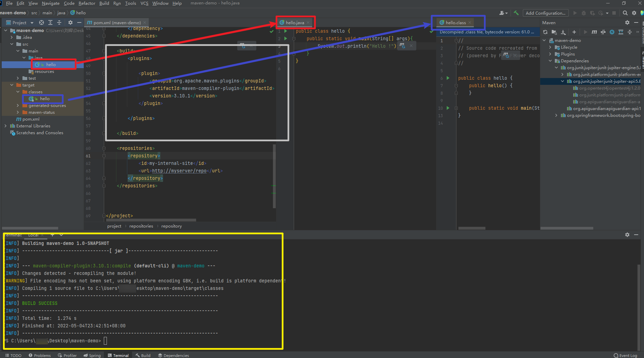Image resolution: width=644 pixels, height=358 pixels.
Task: Open the VCS menu
Action: click(x=144, y=3)
